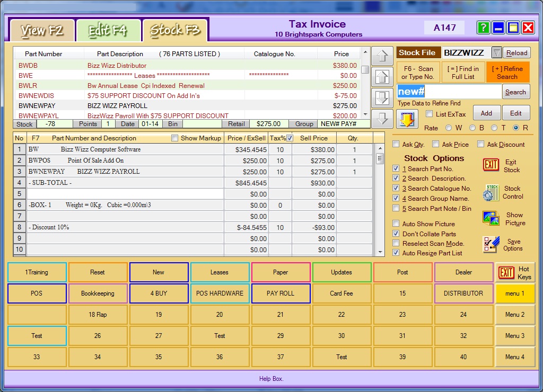This screenshot has width=543, height=392.
Task: Click the orange Refine Search button
Action: coord(507,73)
